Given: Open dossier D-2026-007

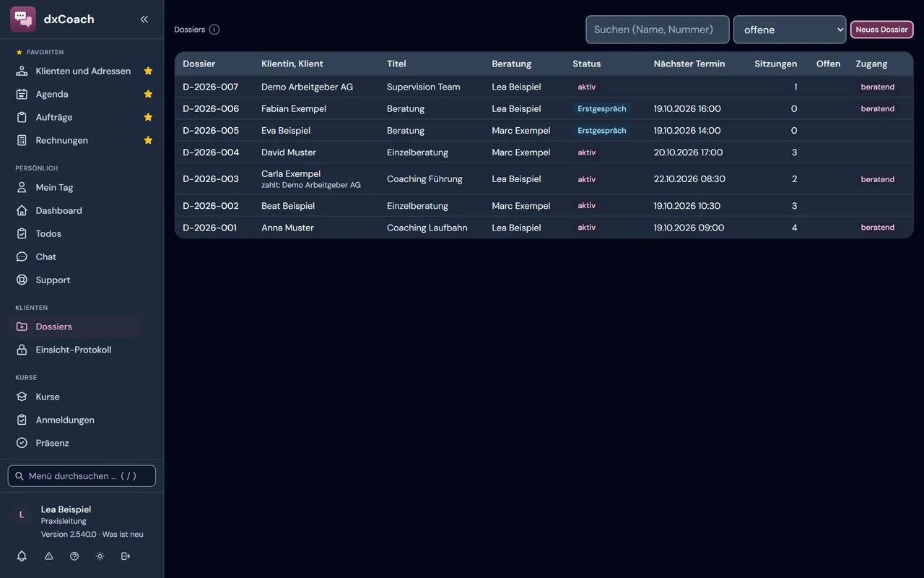Looking at the screenshot, I should click(x=211, y=87).
